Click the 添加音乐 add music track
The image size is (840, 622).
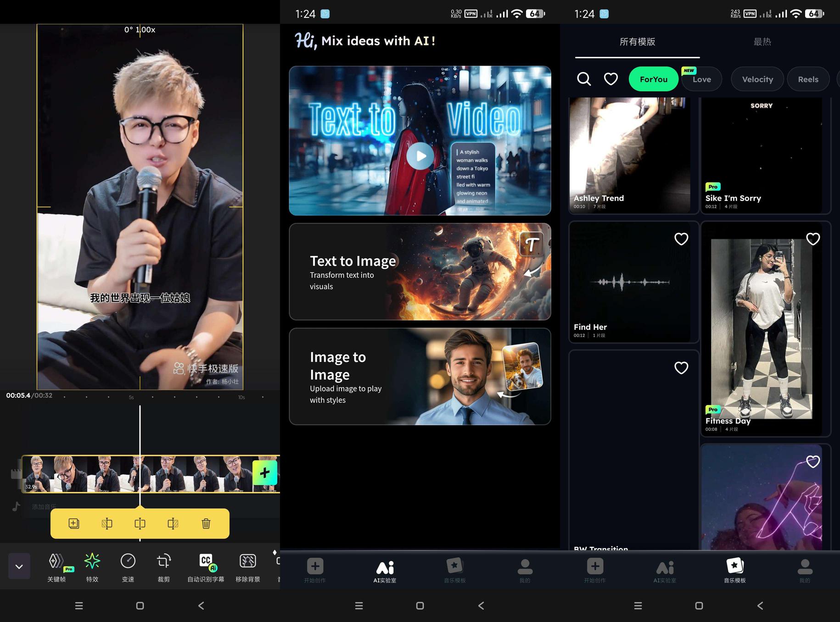44,507
